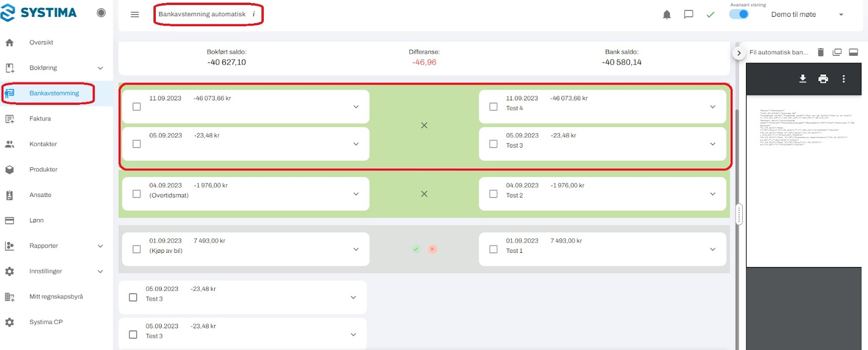Expand the Test 1 bank row
The image size is (868, 350).
712,249
